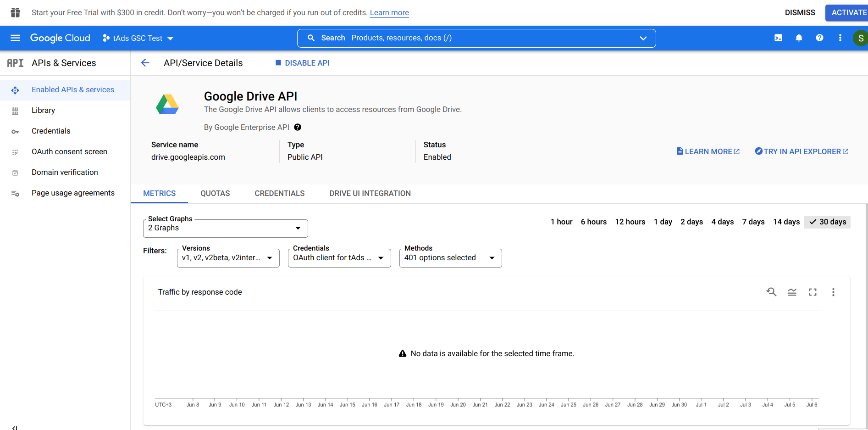The image size is (868, 430).
Task: Select the 2 days time range
Action: click(691, 222)
